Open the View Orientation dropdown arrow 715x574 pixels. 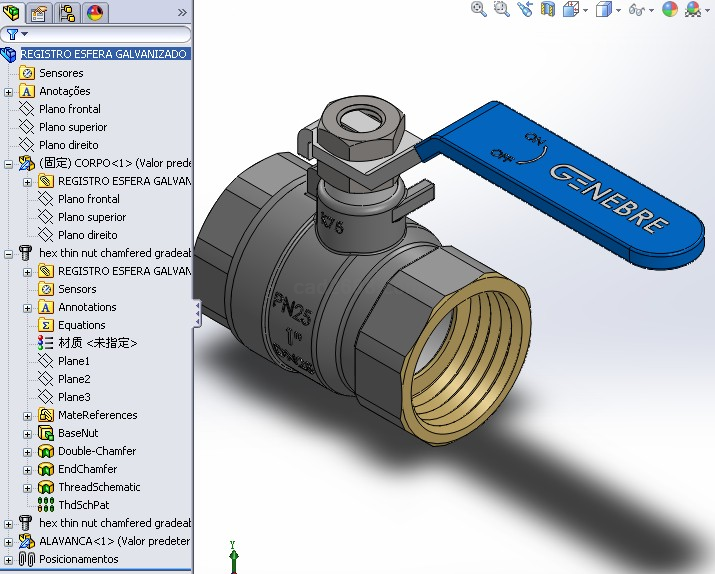585,10
